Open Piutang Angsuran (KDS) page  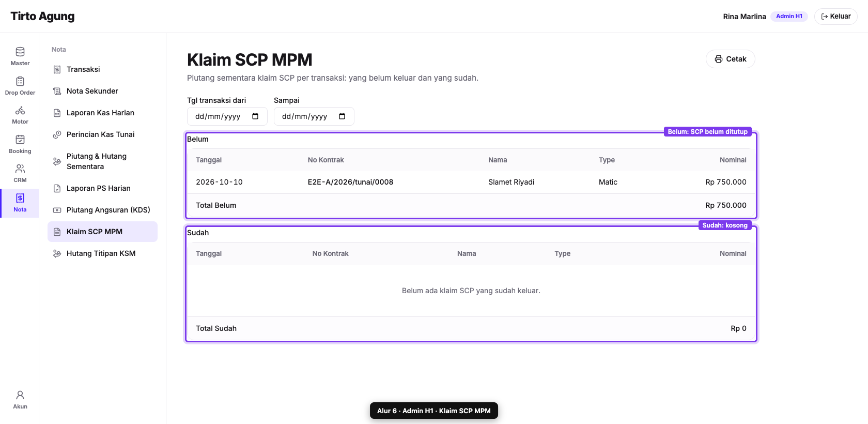coord(102,210)
